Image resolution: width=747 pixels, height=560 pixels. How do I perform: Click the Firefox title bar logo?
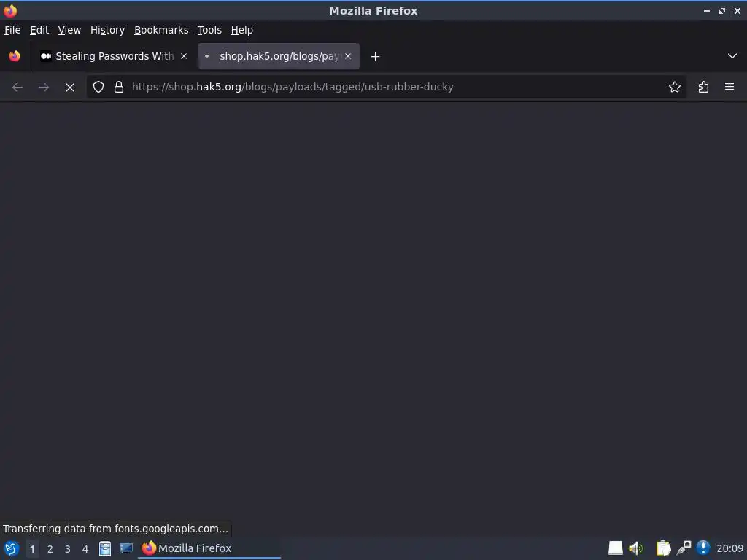click(x=10, y=10)
